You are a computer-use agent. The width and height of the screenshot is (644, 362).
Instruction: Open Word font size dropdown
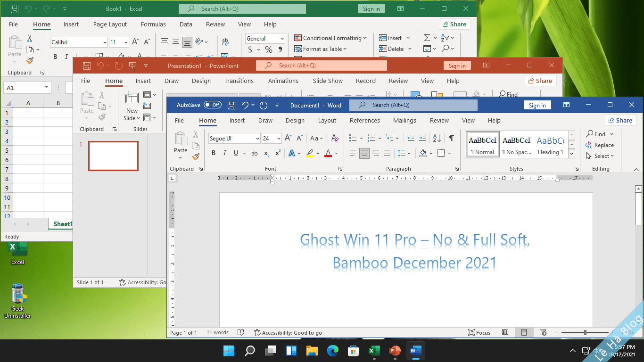point(279,139)
